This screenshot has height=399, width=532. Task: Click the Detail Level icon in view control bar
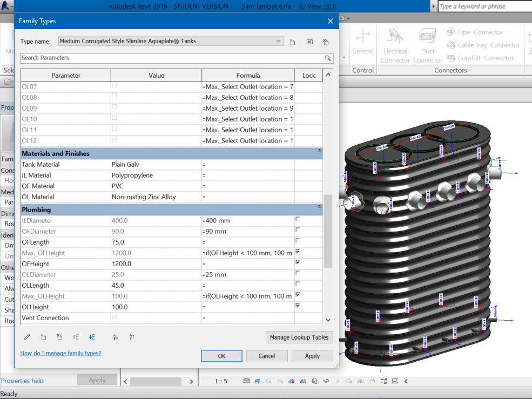[247, 381]
